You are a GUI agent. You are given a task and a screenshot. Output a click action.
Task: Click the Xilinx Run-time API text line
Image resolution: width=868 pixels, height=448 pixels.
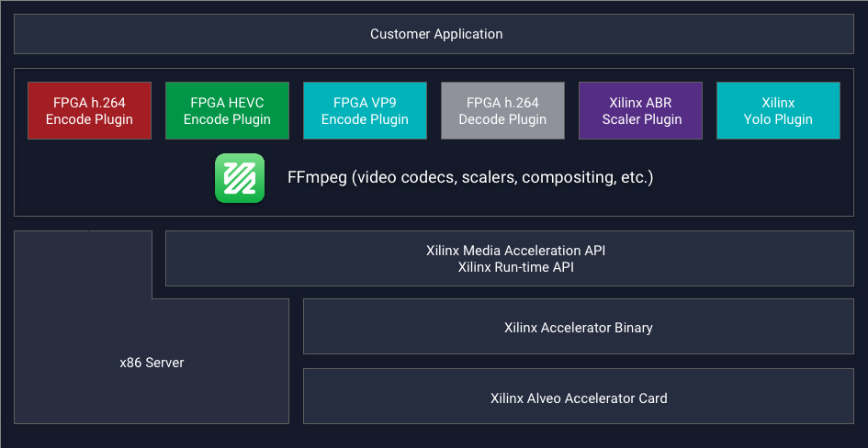(x=515, y=267)
